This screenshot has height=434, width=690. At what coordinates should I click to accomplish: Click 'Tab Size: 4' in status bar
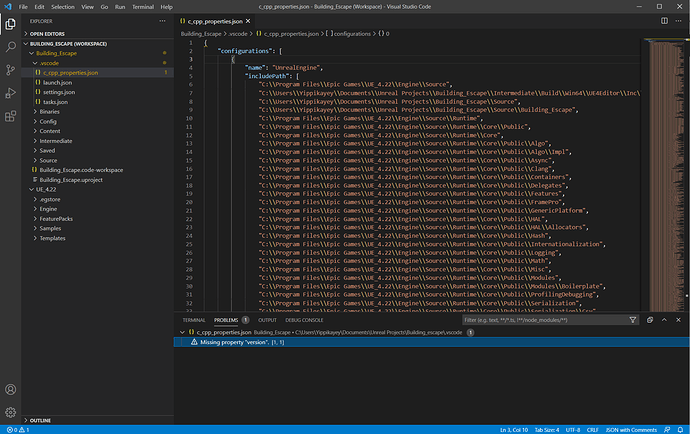click(549, 429)
